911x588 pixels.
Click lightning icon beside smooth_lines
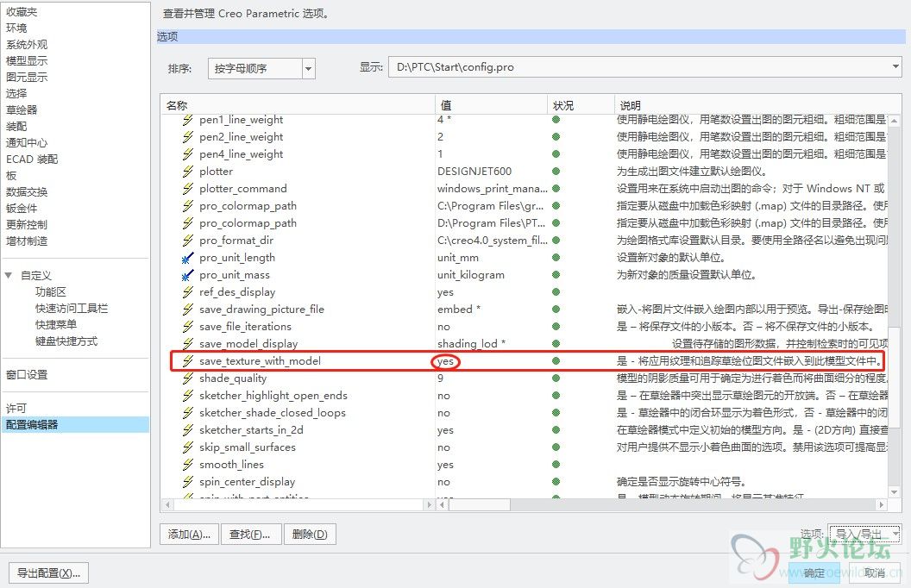point(188,465)
